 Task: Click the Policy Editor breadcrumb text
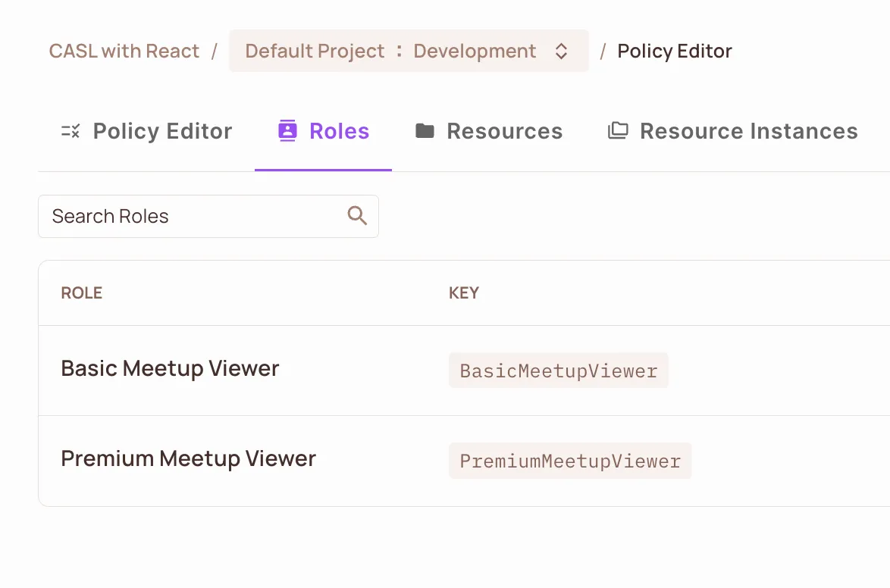click(675, 52)
